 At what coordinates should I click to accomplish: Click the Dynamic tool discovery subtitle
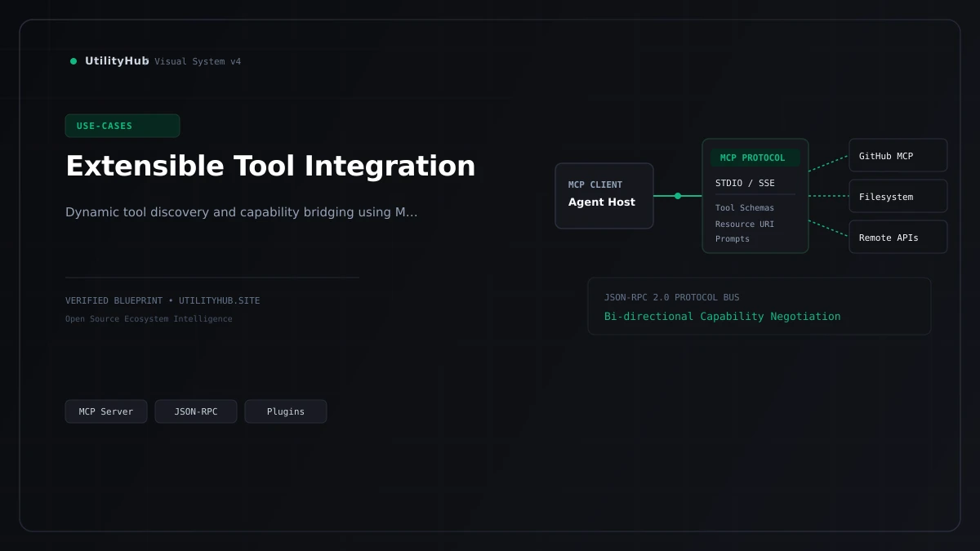tap(242, 212)
